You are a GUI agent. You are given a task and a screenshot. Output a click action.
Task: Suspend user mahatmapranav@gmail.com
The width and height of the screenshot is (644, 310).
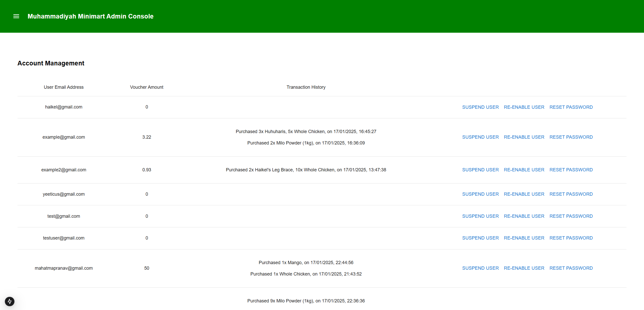tap(480, 268)
